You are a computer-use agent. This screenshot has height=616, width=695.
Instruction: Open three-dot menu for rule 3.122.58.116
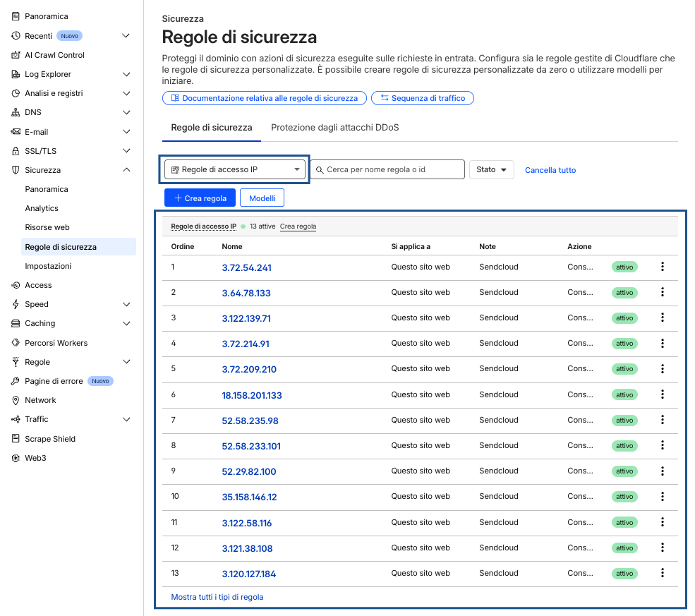tap(663, 522)
